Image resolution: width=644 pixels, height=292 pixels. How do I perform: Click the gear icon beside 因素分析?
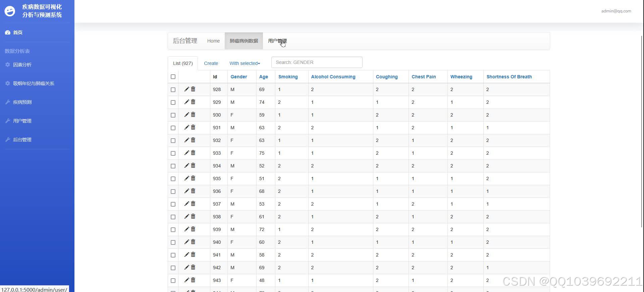(x=8, y=65)
